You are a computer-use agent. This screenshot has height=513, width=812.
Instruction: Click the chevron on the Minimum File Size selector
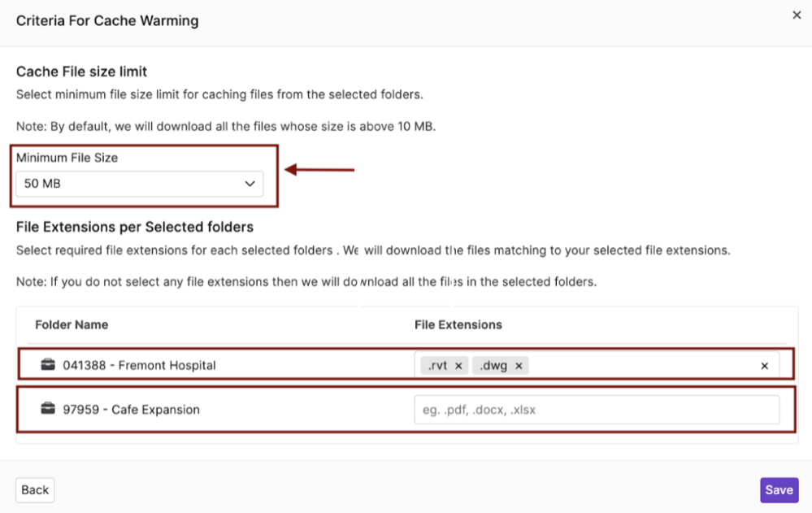(x=250, y=184)
